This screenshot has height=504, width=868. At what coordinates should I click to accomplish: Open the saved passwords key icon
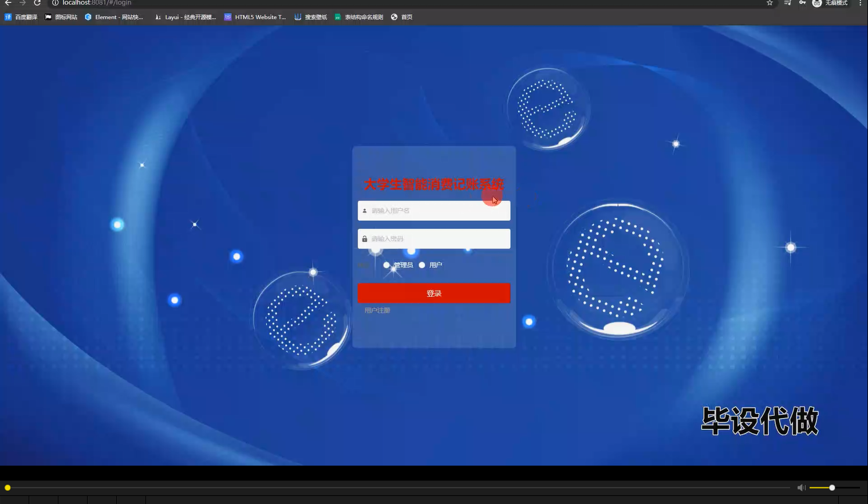pyautogui.click(x=803, y=3)
